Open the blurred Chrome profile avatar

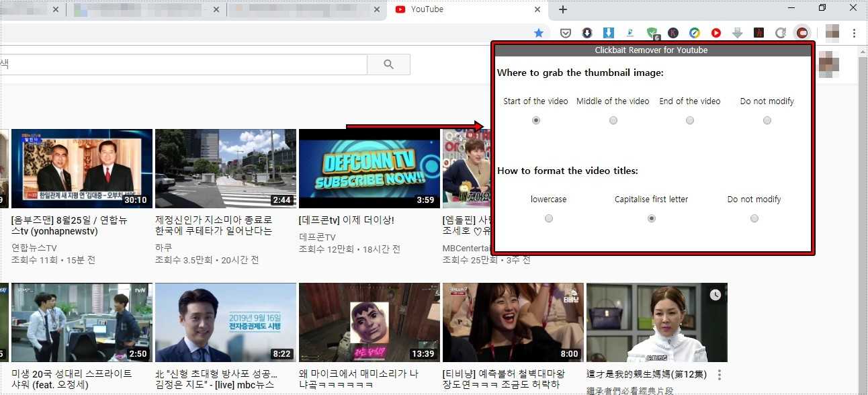point(832,32)
